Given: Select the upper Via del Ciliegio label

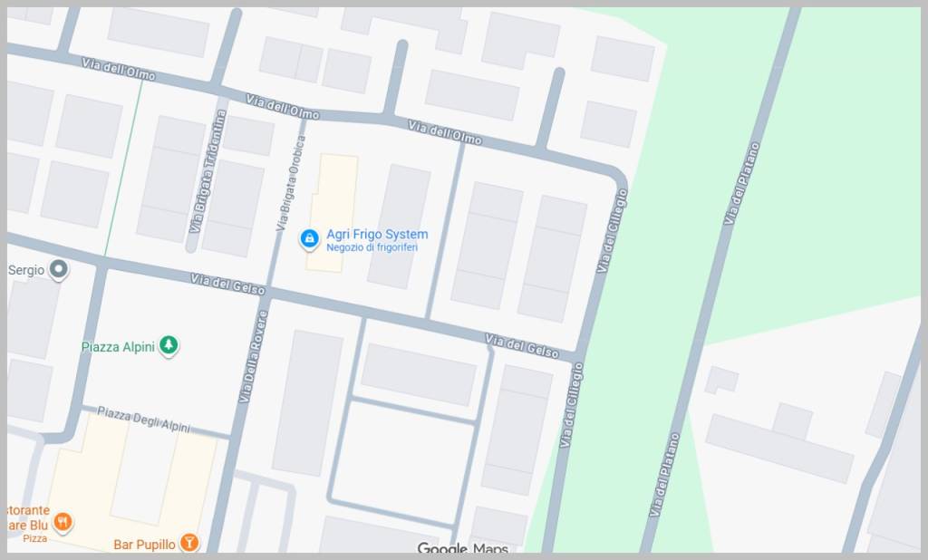Looking at the screenshot, I should point(612,231).
